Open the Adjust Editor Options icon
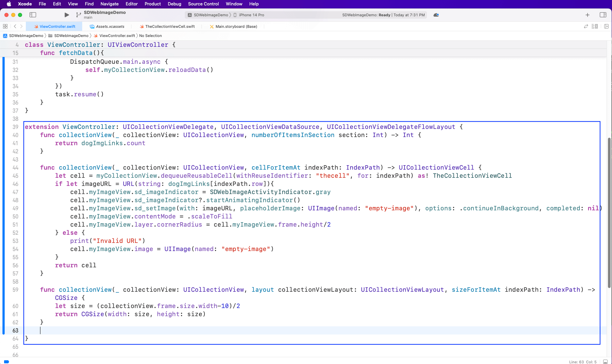612x364 pixels. tap(594, 26)
